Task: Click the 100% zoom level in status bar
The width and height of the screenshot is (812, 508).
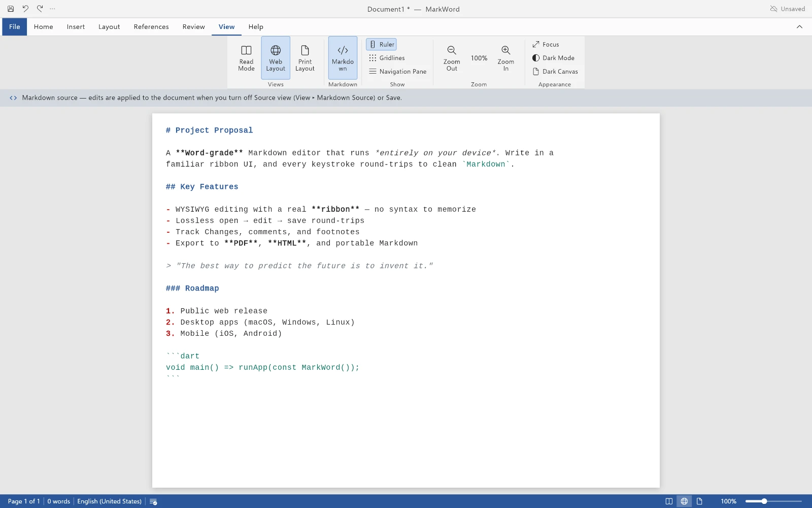Action: pyautogui.click(x=728, y=501)
